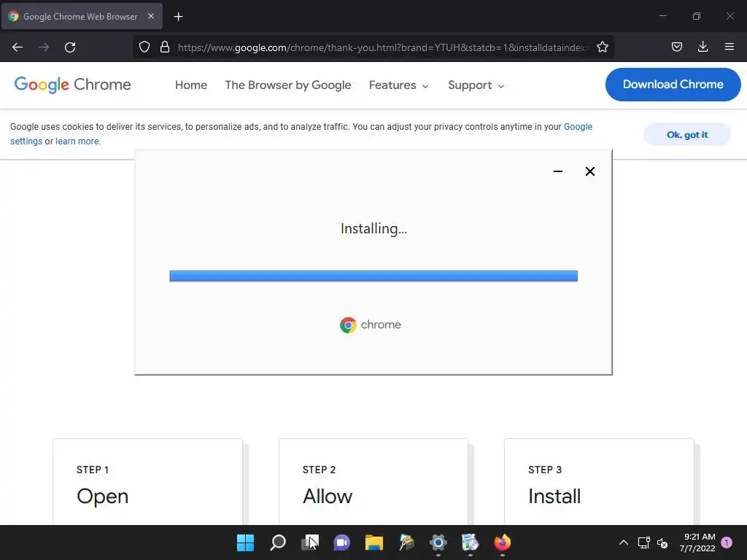Open network status tray icon
747x560 pixels.
[x=643, y=542]
